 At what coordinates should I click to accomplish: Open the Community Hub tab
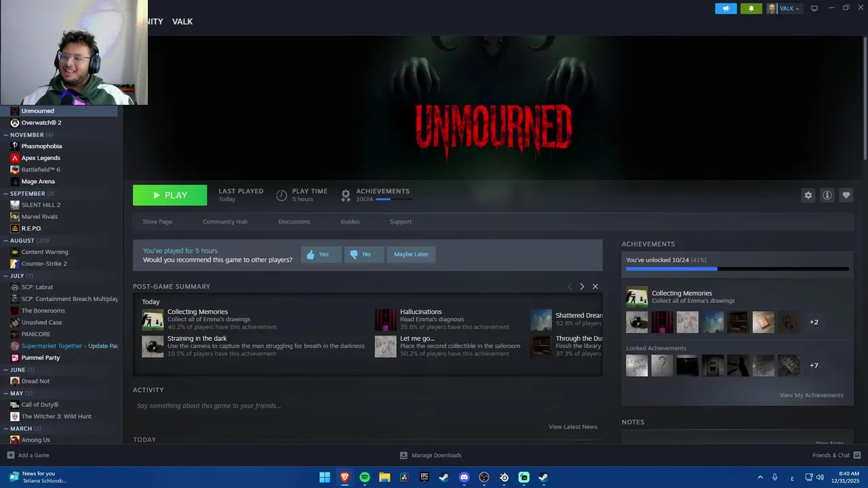click(225, 222)
